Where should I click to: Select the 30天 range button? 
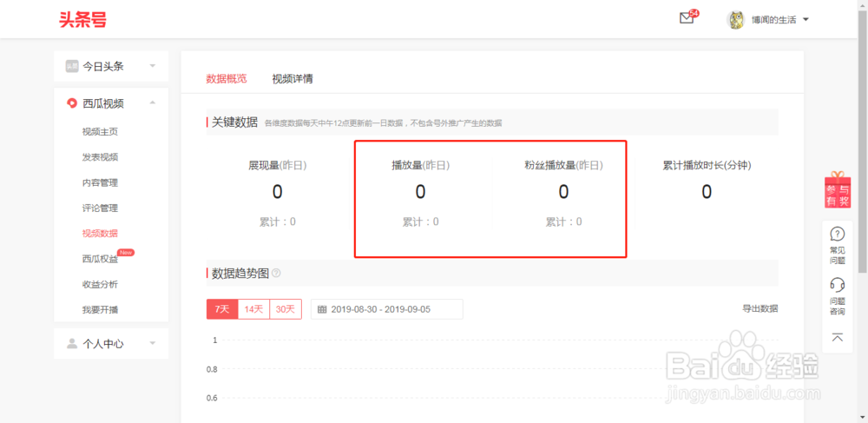tap(286, 309)
